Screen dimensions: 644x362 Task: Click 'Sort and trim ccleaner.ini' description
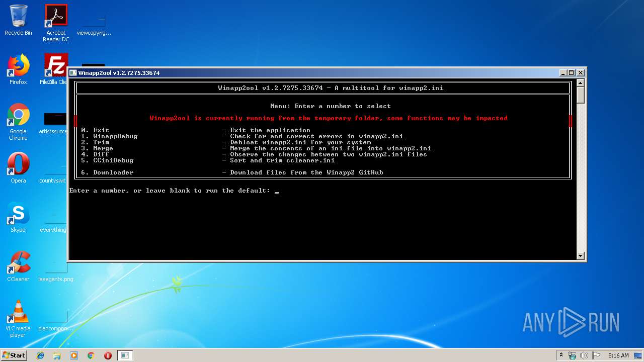point(282,160)
